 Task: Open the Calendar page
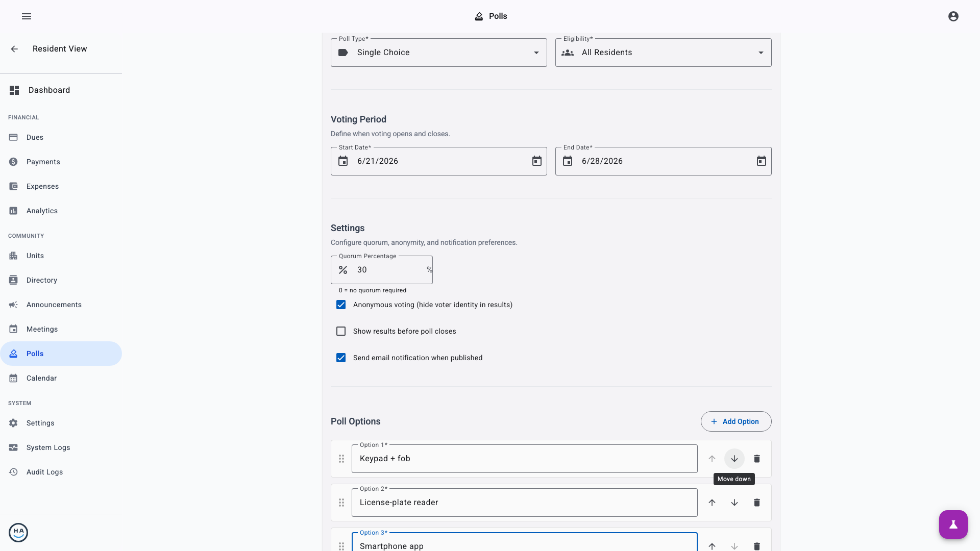point(61,378)
